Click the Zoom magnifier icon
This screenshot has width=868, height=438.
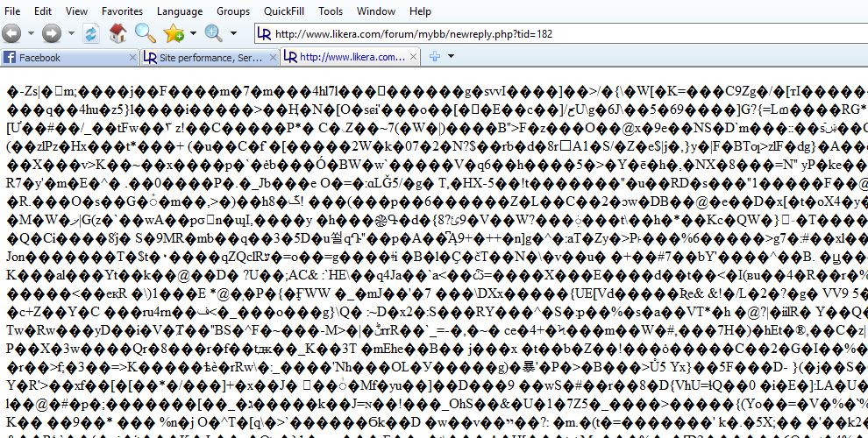tap(213, 34)
